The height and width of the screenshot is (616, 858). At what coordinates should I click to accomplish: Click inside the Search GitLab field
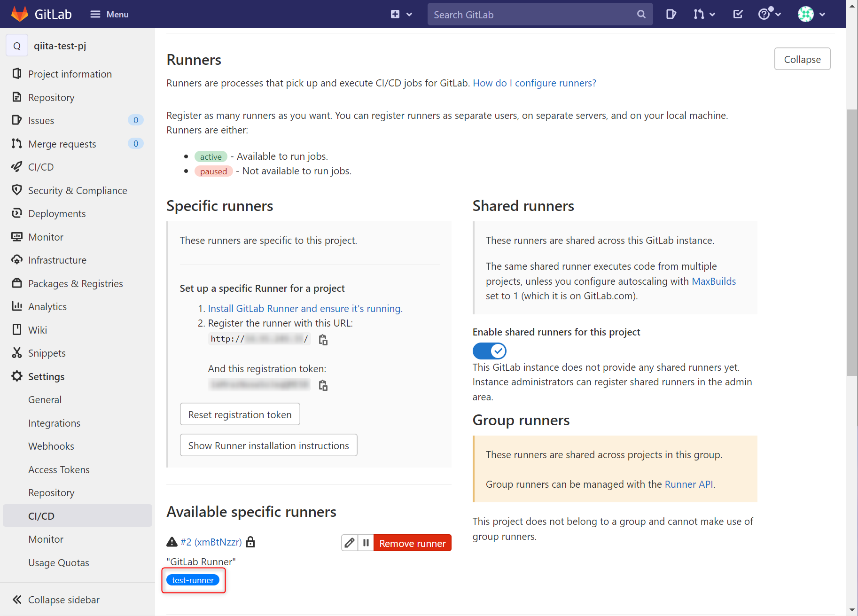click(517, 14)
